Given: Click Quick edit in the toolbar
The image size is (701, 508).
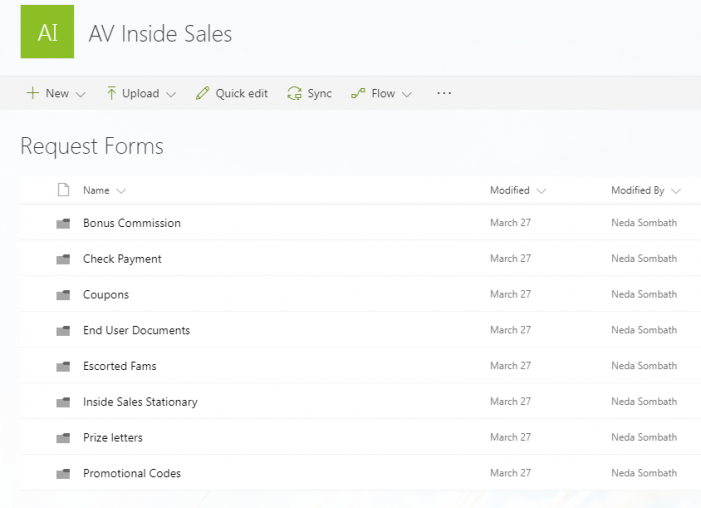Looking at the screenshot, I should 231,93.
